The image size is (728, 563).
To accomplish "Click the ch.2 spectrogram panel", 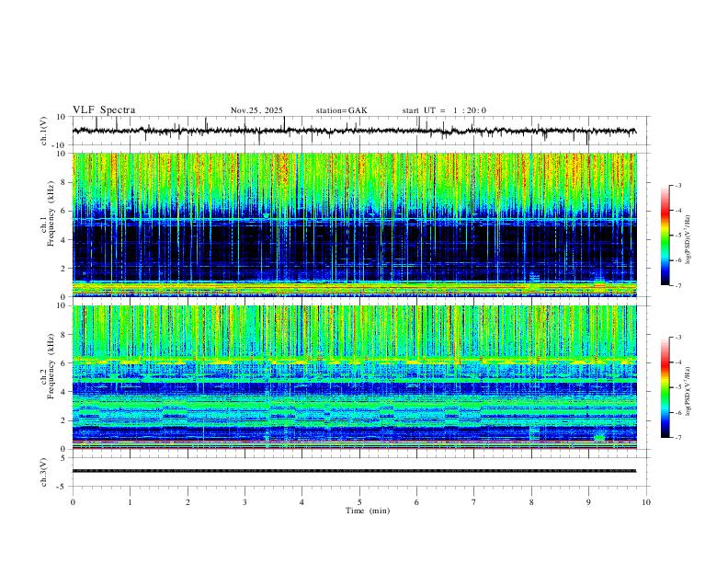I will click(354, 377).
